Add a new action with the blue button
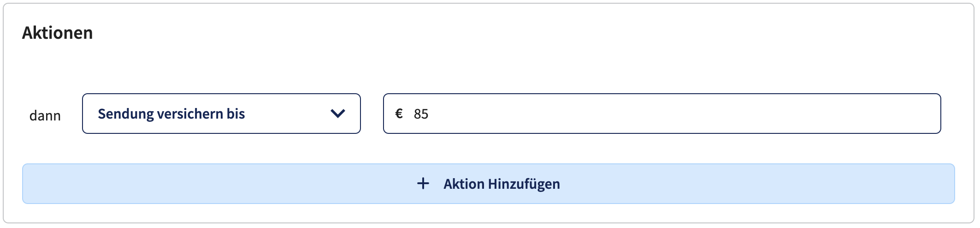The image size is (980, 228). tap(489, 184)
